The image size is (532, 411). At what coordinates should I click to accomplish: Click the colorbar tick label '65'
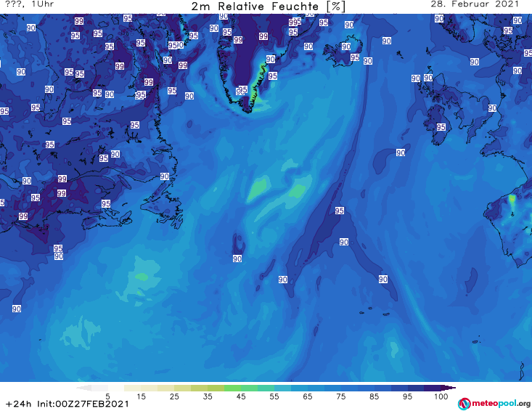[308, 396]
